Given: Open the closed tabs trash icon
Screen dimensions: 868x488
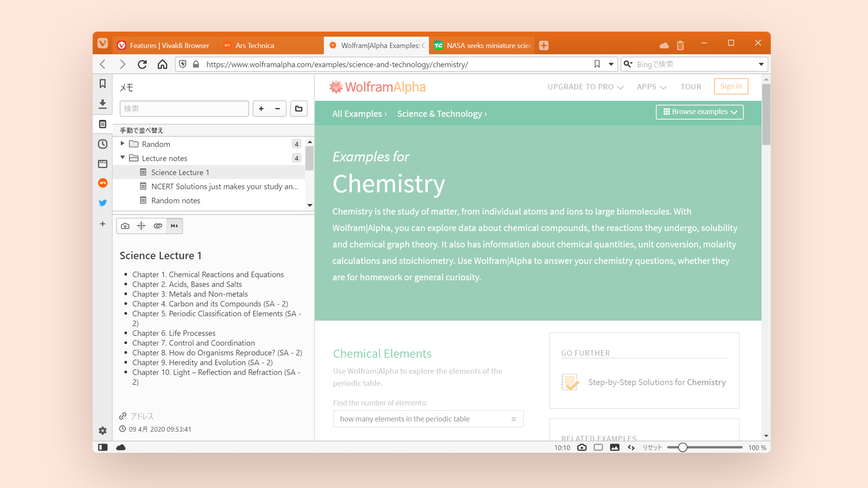Looking at the screenshot, I should coord(680,45).
